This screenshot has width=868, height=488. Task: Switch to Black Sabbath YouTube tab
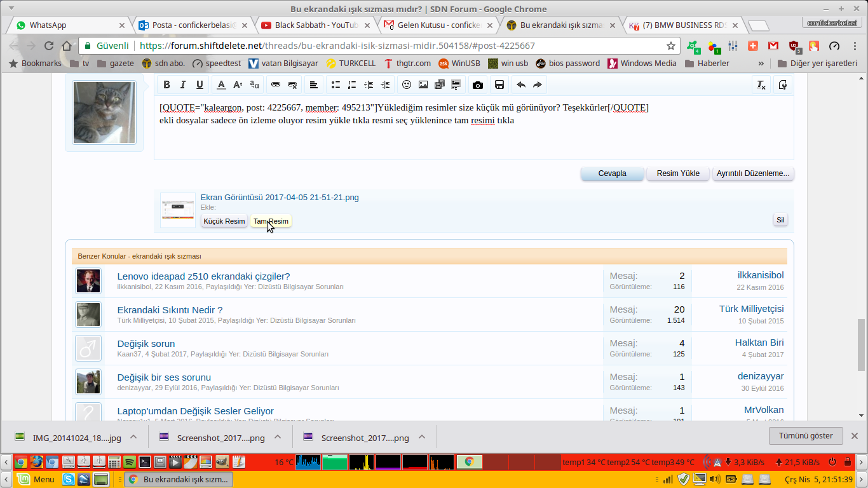pyautogui.click(x=315, y=25)
